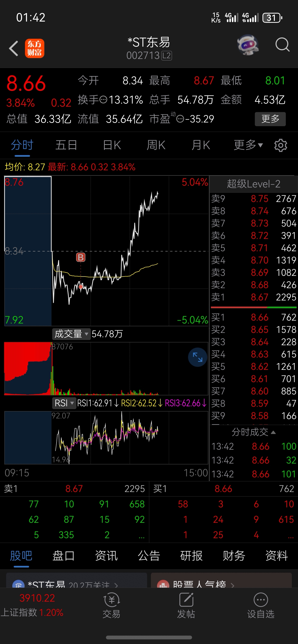Open the 资讯 news tab
The image size is (298, 644).
[106, 555]
